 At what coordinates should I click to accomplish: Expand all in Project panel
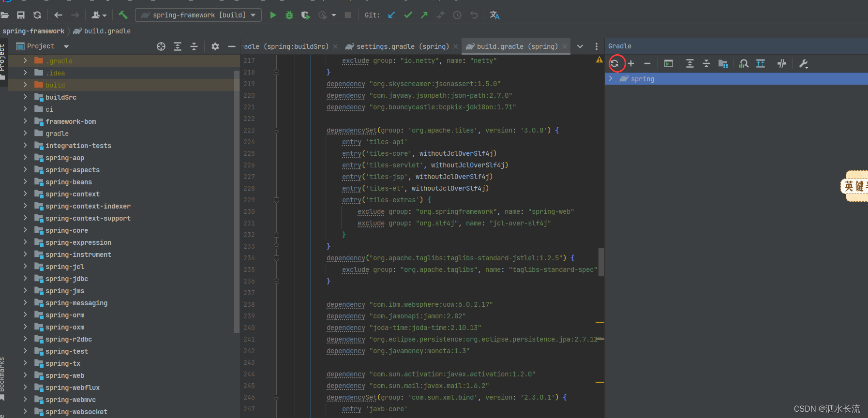178,46
